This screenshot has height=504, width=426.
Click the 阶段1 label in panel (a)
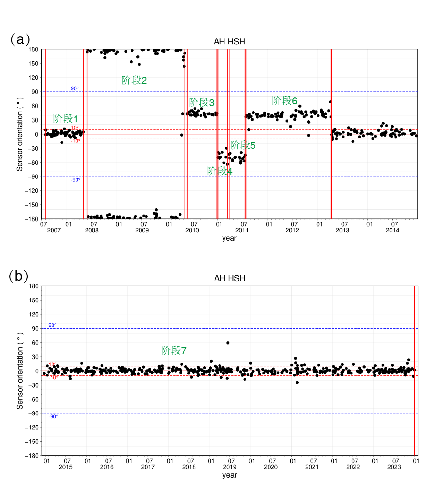click(65, 119)
